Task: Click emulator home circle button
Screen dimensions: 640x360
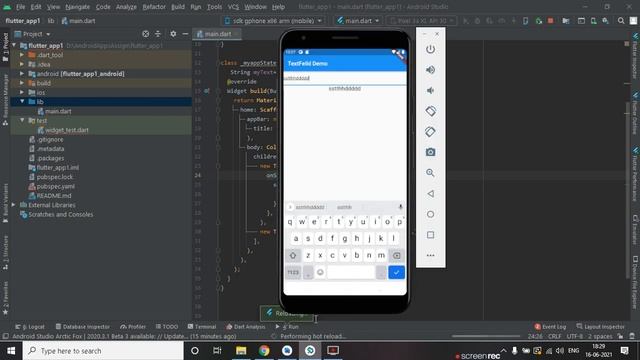Action: 430,214
